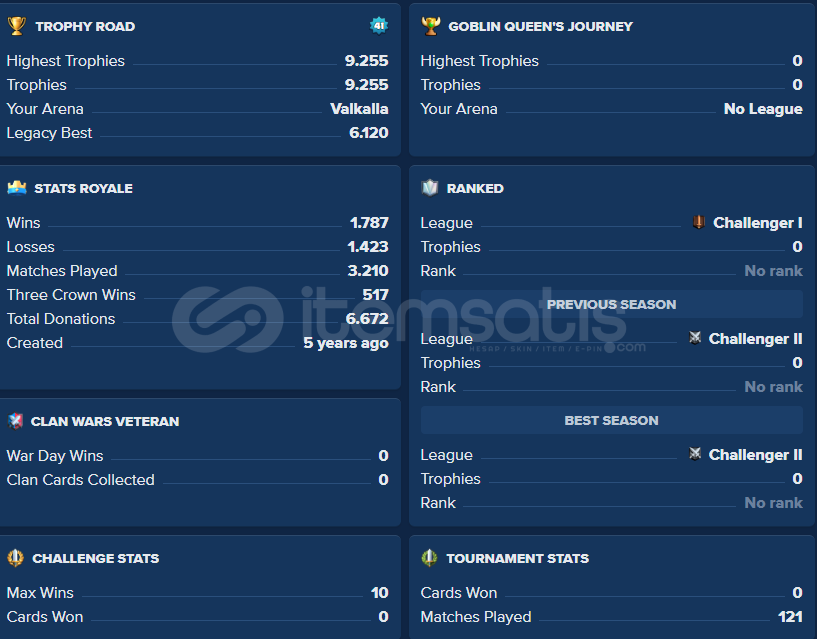
Task: Click the Challenge Stats Cards Won label
Action: click(x=45, y=617)
